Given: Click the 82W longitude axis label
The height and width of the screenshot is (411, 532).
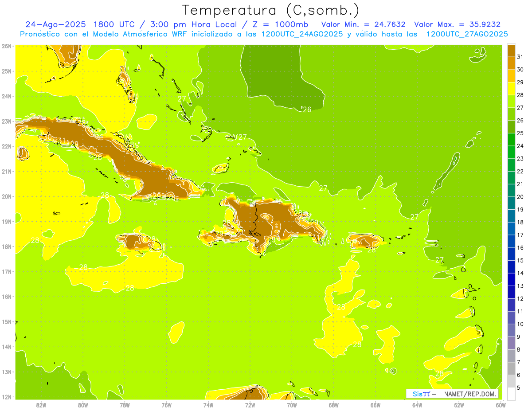Looking at the screenshot, I should tap(41, 405).
